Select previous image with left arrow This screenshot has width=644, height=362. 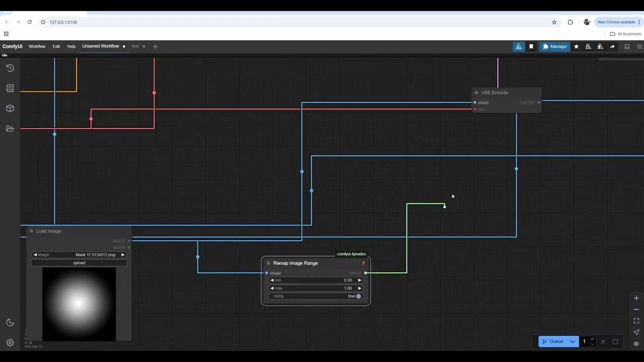click(35, 255)
